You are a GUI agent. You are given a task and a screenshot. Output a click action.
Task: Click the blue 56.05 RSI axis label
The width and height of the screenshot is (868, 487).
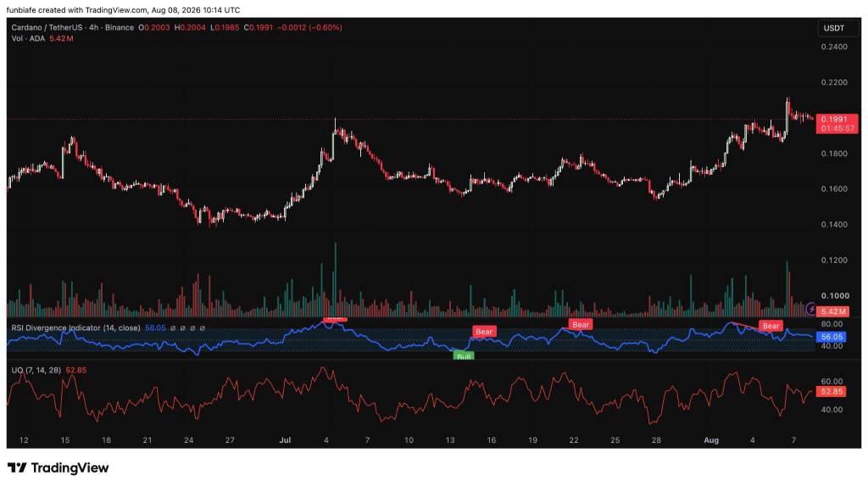[x=831, y=337]
